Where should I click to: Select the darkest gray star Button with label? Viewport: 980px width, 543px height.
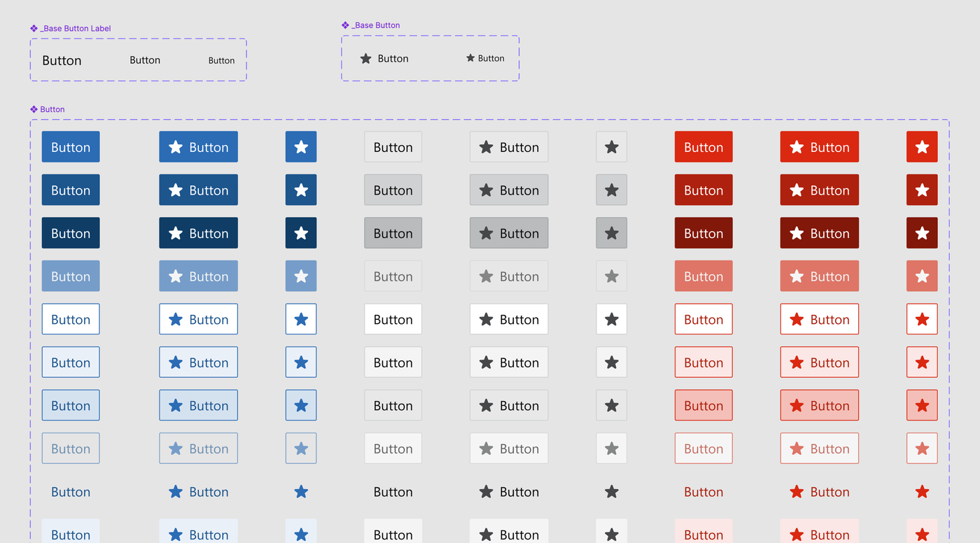[x=509, y=233]
